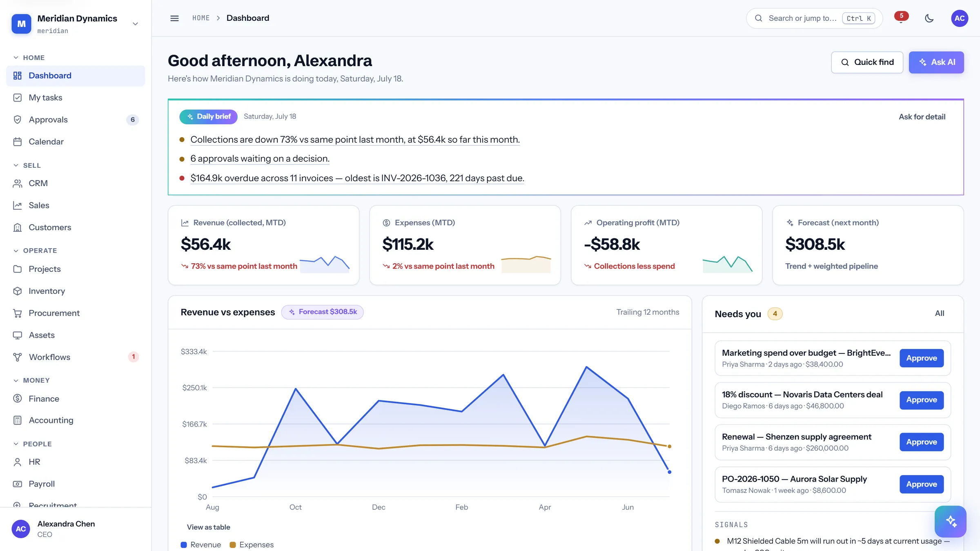The width and height of the screenshot is (980, 551).
Task: Click the Finance dollar icon
Action: click(17, 398)
